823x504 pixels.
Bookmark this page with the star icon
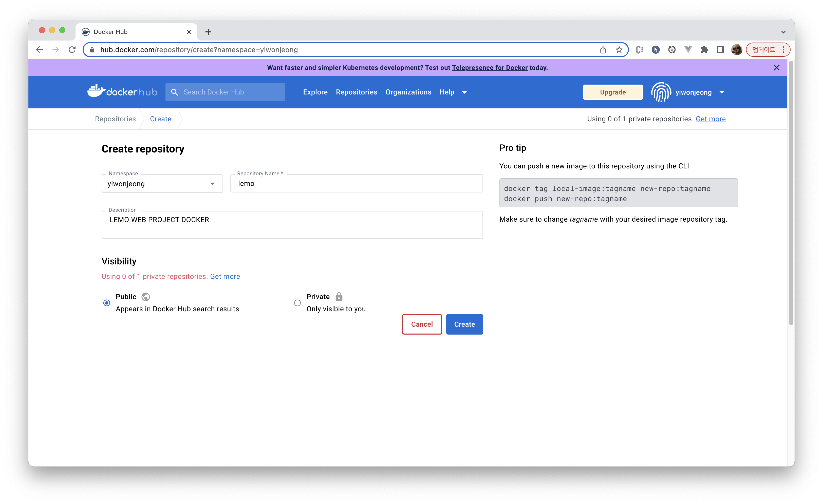619,50
